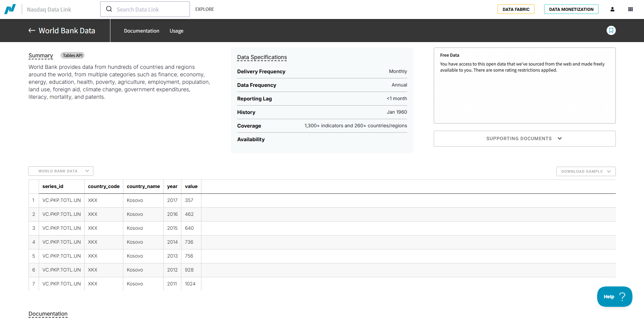Image resolution: width=644 pixels, height=318 pixels.
Task: Click the country_name column header
Action: tap(143, 186)
